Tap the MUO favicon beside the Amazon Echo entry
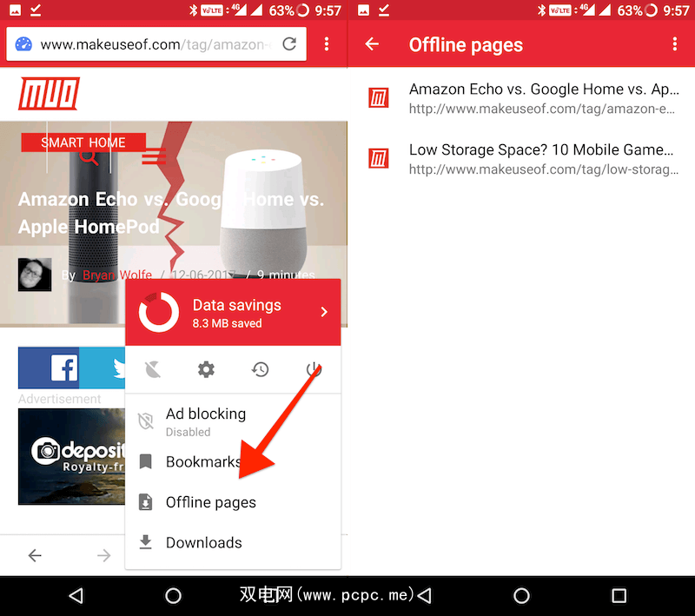 point(379,98)
